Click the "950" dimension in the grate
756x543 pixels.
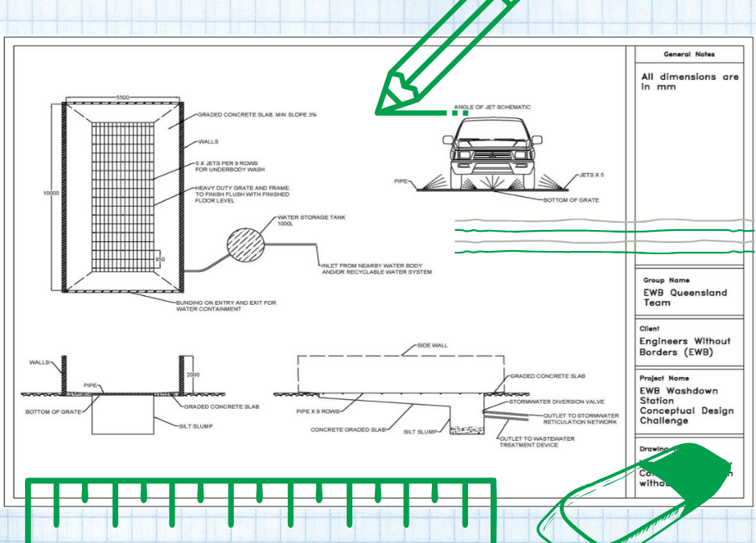click(160, 260)
